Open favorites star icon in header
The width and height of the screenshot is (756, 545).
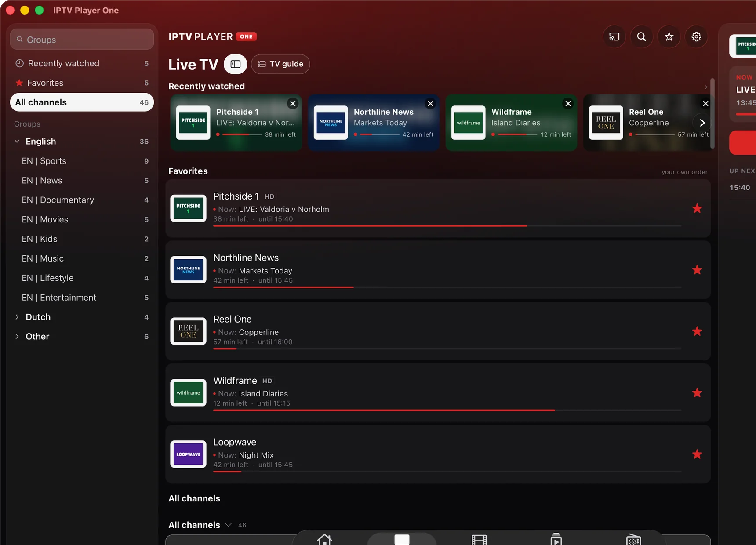pos(669,37)
